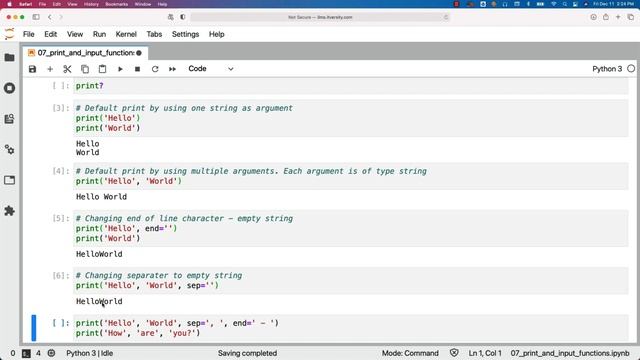Click the kernel count icon in status bar

pyautogui.click(x=51, y=353)
